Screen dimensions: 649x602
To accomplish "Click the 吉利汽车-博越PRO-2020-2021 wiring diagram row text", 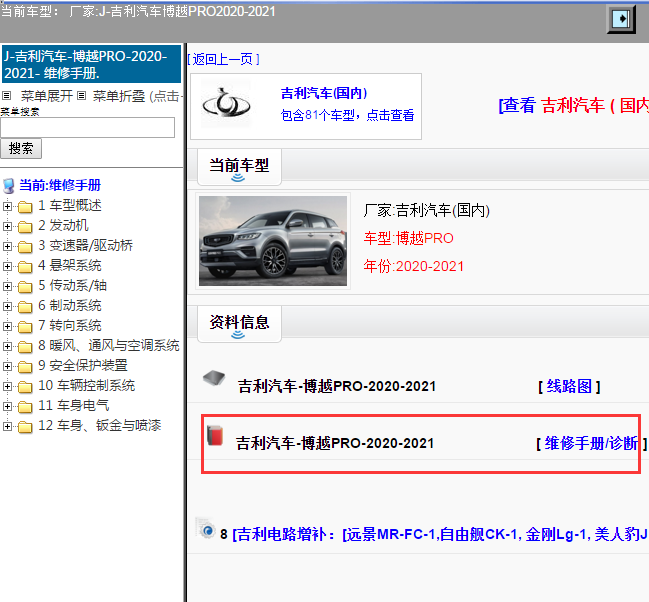I will click(337, 387).
